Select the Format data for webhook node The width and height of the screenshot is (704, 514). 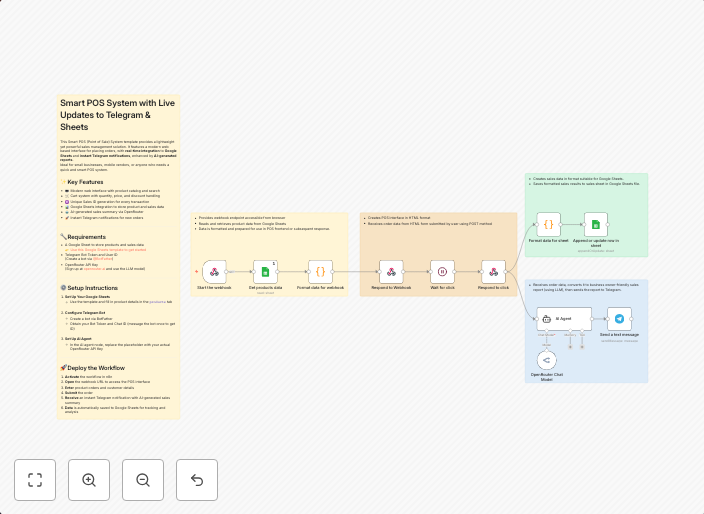[x=320, y=272]
